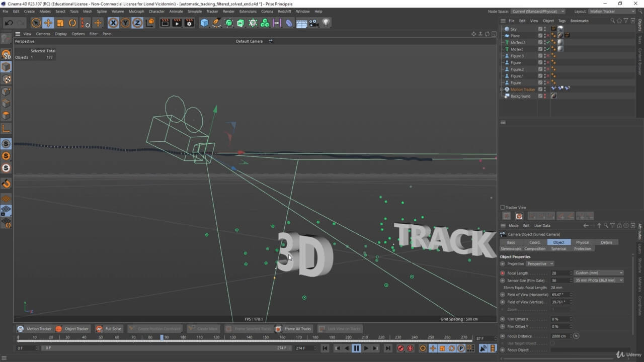
Task: Open the Layout Motion Tracker dropdown
Action: point(611,11)
